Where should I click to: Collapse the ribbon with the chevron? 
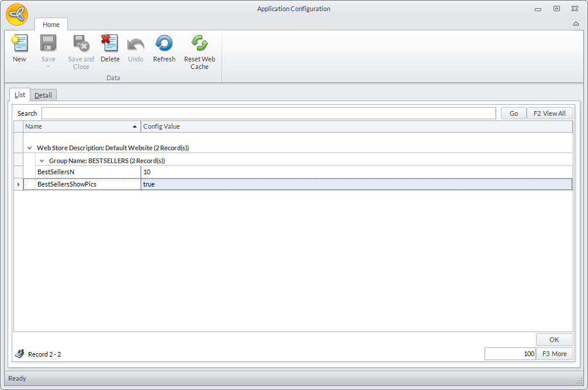pyautogui.click(x=576, y=24)
